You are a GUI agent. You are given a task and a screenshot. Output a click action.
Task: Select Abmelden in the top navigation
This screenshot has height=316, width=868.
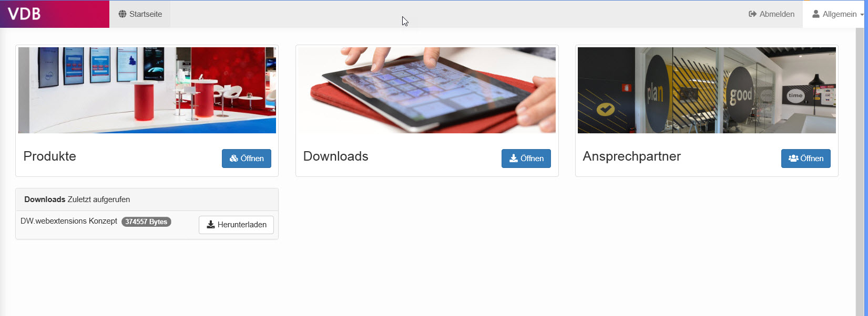click(x=771, y=14)
